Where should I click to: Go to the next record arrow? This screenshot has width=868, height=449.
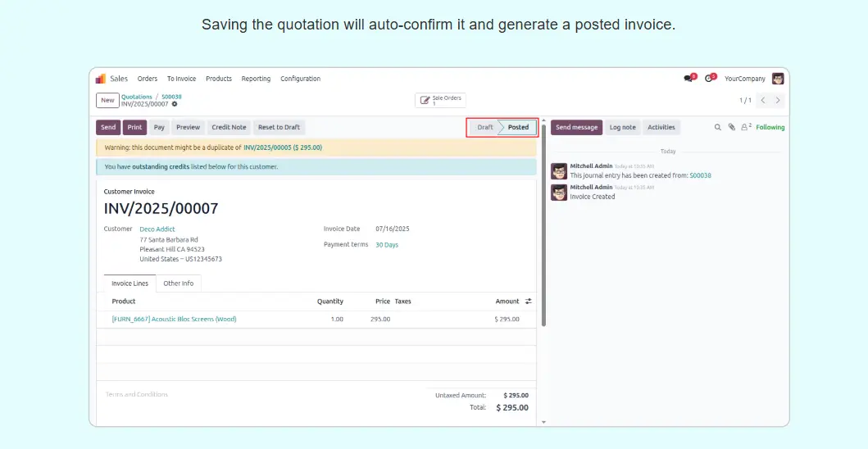778,100
